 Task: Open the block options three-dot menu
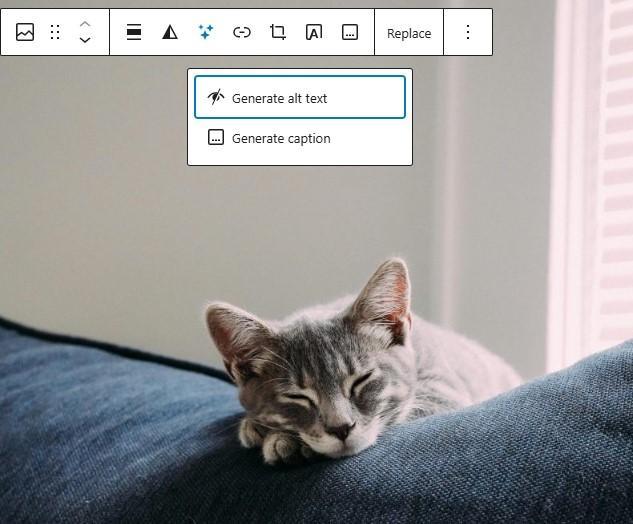(x=468, y=32)
